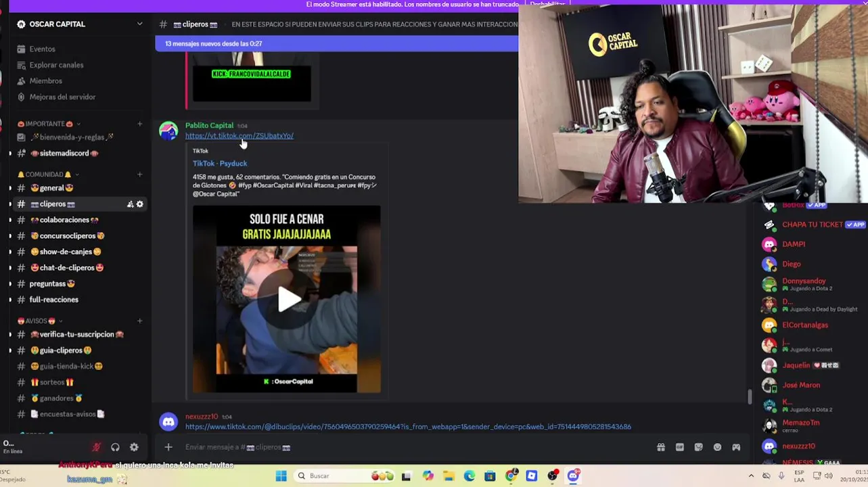Click Pablito Capital's avatar

tap(168, 131)
